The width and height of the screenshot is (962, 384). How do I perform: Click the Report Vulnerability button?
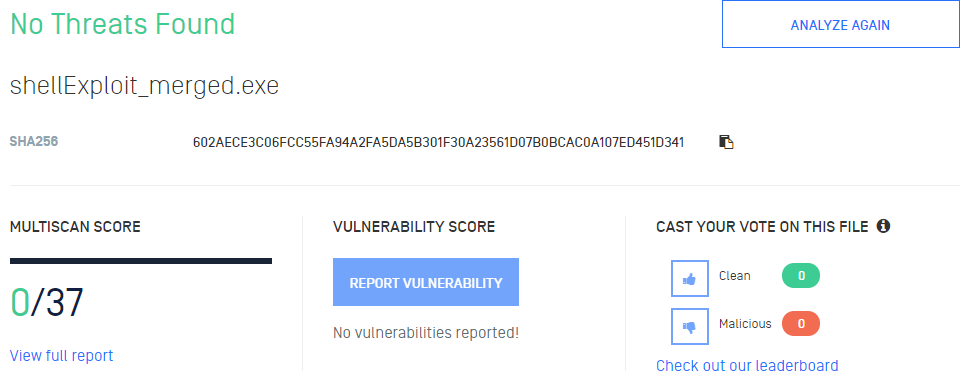[x=426, y=282]
